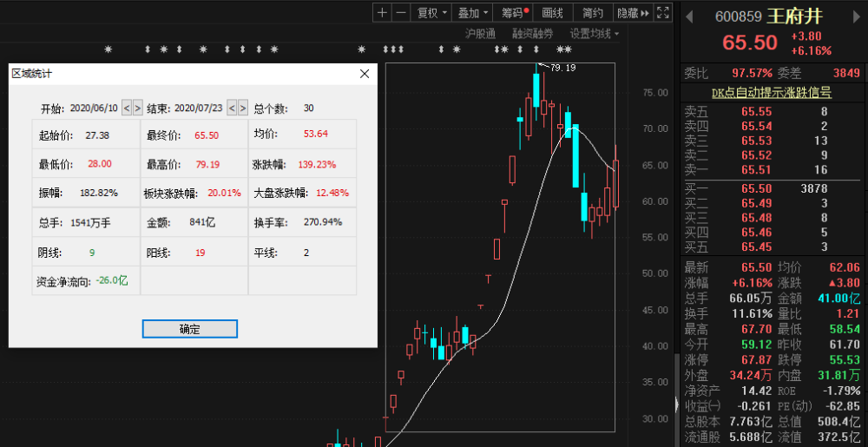Select the 沪股通 tab

(x=480, y=34)
